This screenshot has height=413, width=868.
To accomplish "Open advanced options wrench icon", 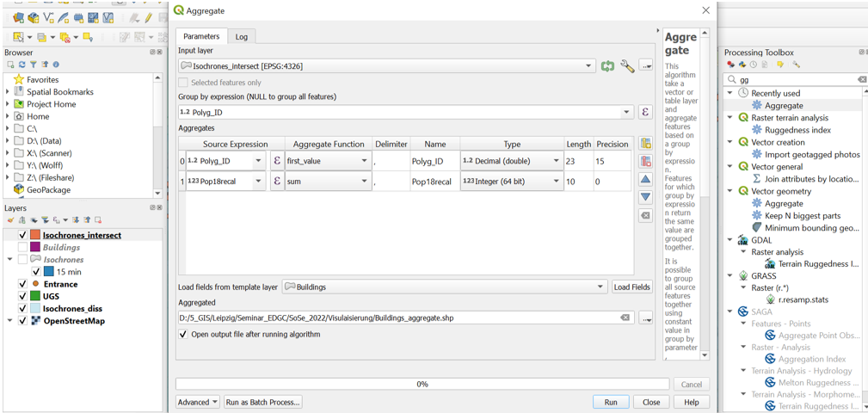I will (627, 66).
